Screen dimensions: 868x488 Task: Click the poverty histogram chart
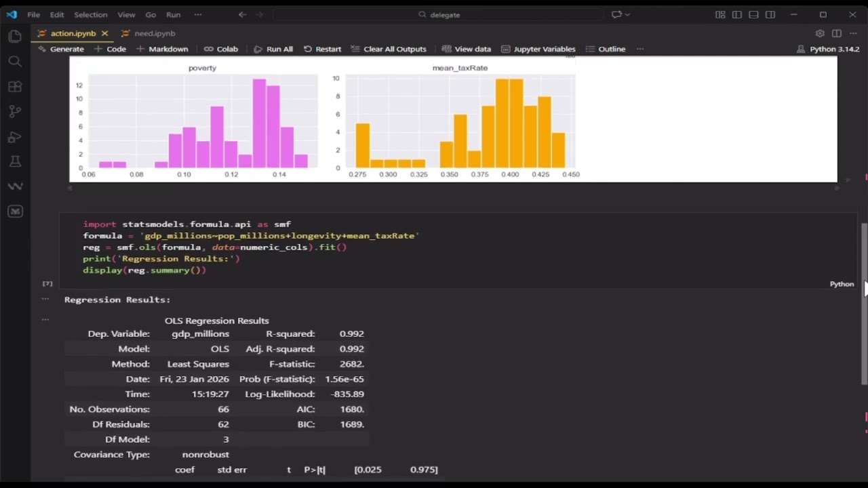coord(202,121)
